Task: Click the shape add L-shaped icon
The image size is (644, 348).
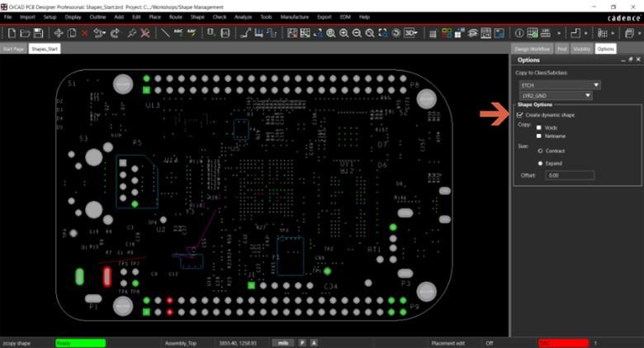Action: tap(575, 33)
